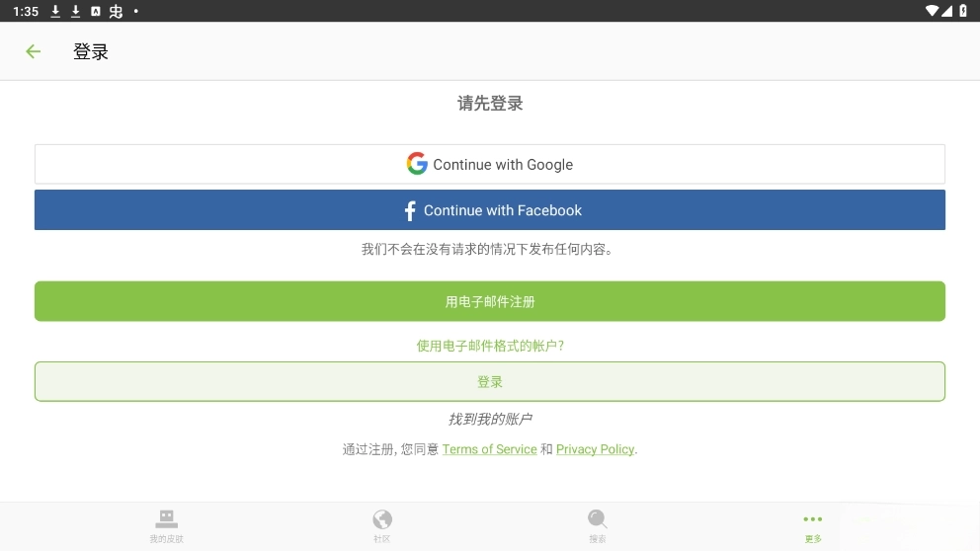Open the Privacy Policy link
The width and height of the screenshot is (980, 551).
pyautogui.click(x=595, y=449)
